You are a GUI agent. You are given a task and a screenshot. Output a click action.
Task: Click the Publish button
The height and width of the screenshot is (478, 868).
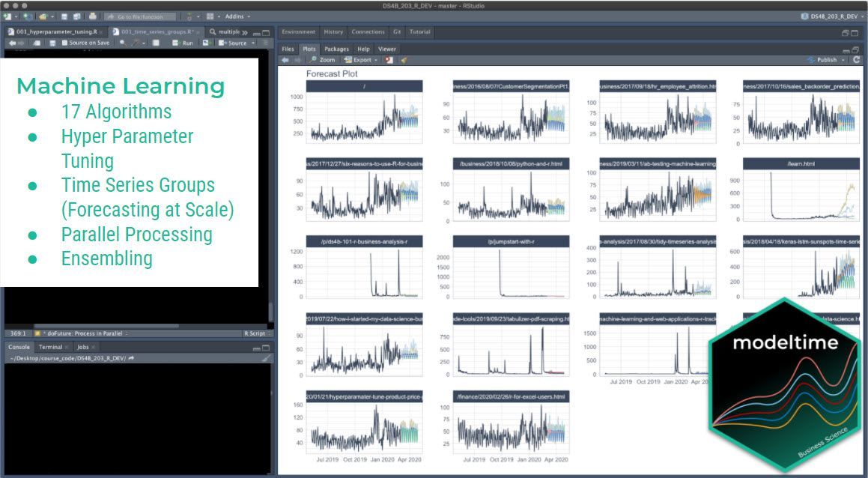point(823,60)
